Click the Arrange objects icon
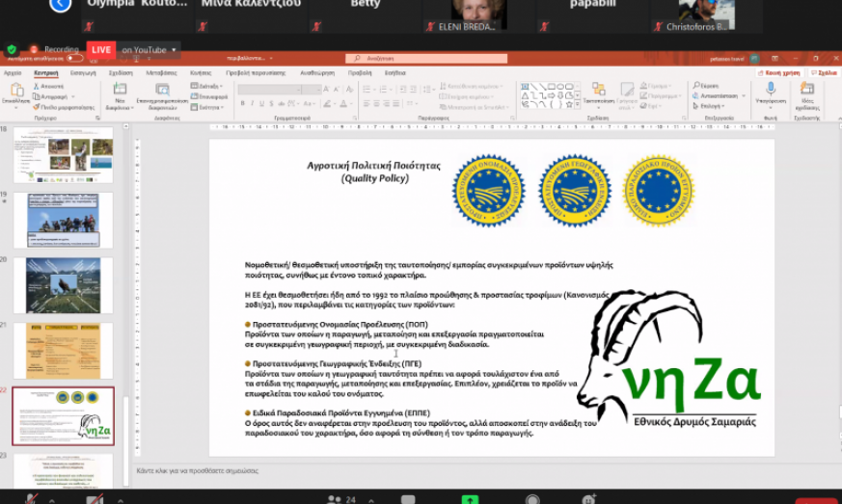Screen dimensions: 842x504 pyautogui.click(x=598, y=89)
